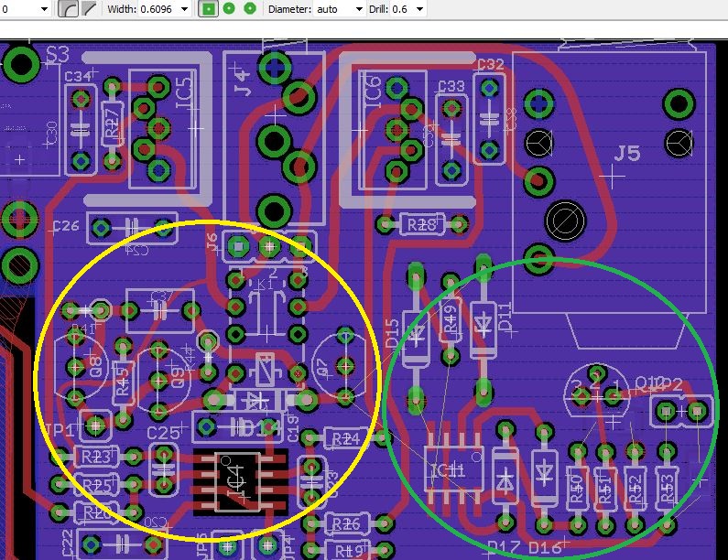
Task: Click the large pad left of S3 label
Action: tap(21, 64)
